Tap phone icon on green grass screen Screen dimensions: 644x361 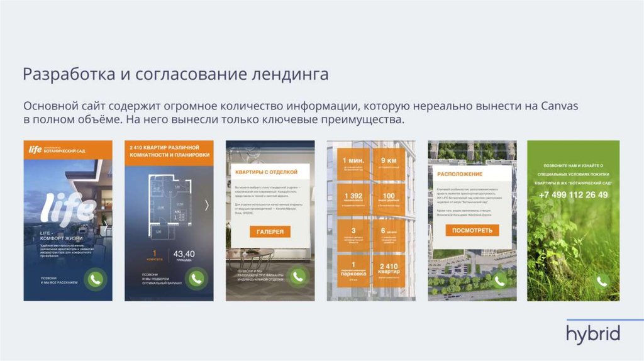(602, 281)
